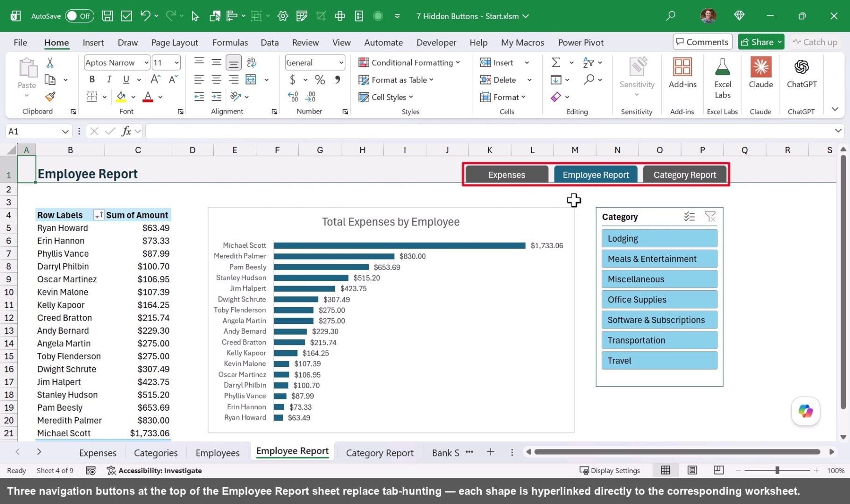Screen dimensions: 850x504
Task: Click Display Settings in status bar
Action: click(610, 470)
